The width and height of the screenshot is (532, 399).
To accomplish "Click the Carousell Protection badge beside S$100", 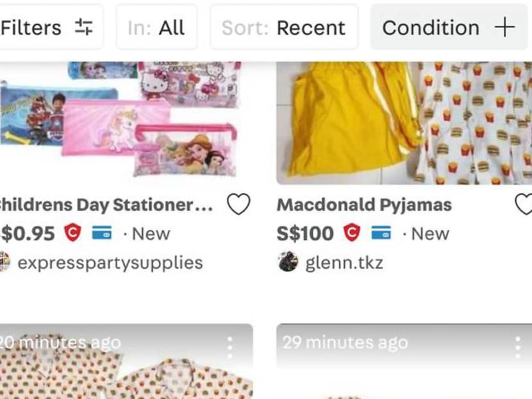I will pyautogui.click(x=351, y=233).
